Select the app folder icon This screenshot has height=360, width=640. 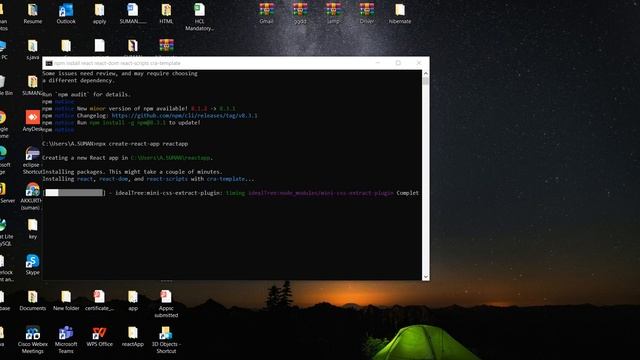pyautogui.click(x=133, y=300)
